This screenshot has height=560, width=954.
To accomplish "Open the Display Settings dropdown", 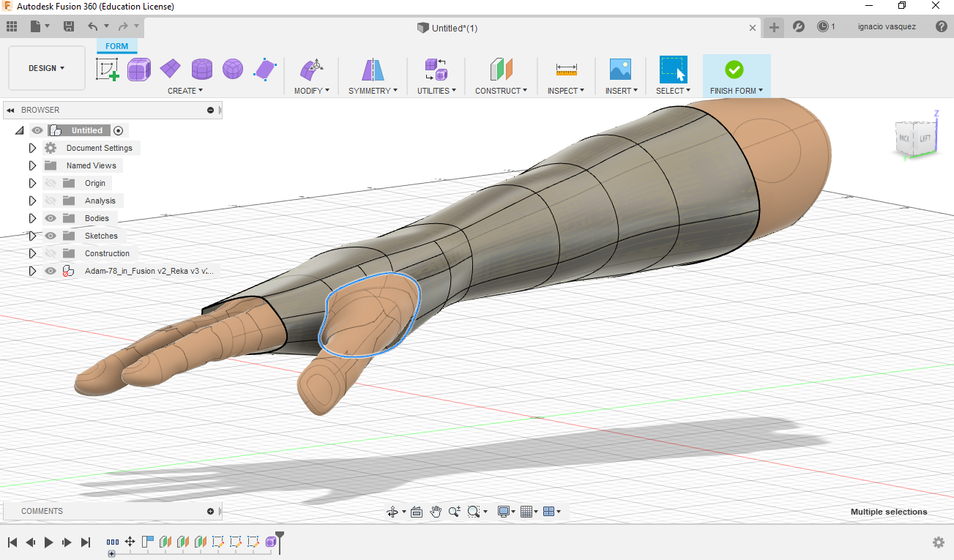I will point(507,512).
